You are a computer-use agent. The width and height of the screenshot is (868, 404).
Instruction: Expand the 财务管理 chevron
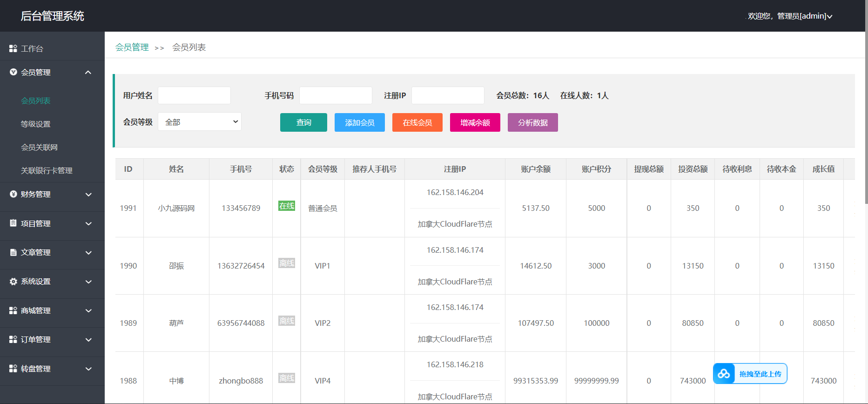(x=88, y=195)
